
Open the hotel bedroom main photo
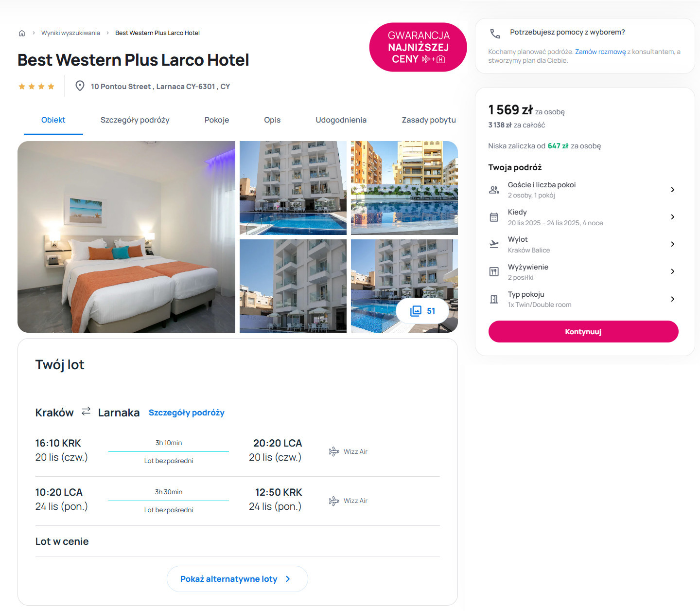coord(126,237)
